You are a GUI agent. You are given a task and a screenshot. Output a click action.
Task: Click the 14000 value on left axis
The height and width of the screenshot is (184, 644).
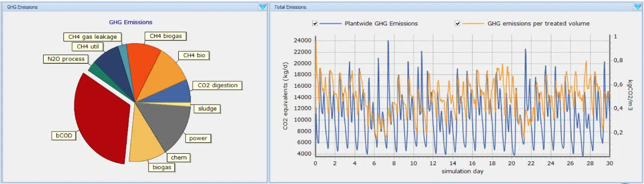pyautogui.click(x=302, y=97)
